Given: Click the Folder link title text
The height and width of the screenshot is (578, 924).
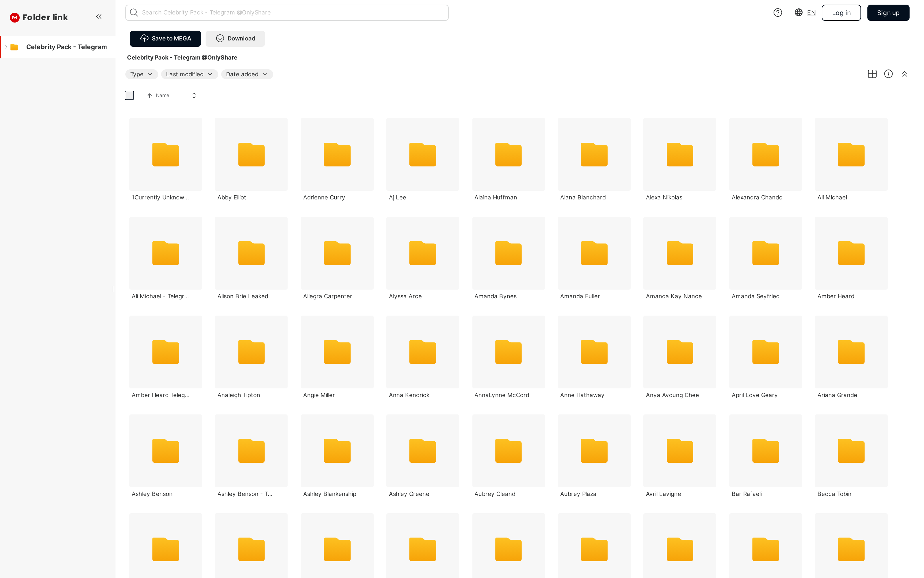Looking at the screenshot, I should pyautogui.click(x=45, y=17).
